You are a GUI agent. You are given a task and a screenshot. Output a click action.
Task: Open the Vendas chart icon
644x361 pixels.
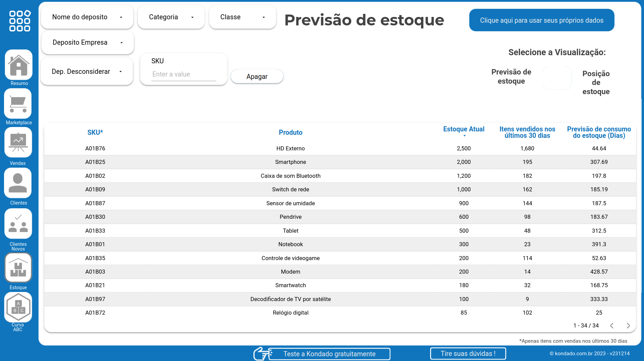pyautogui.click(x=18, y=143)
